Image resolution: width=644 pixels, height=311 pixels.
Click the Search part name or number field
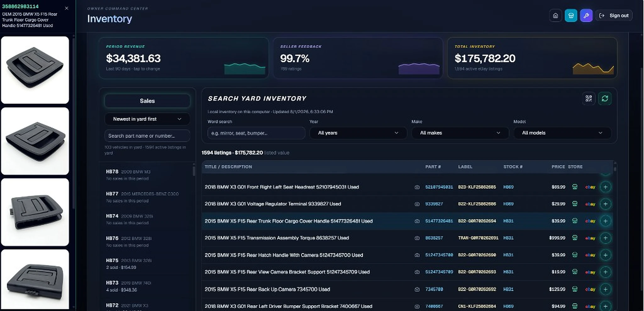(147, 136)
